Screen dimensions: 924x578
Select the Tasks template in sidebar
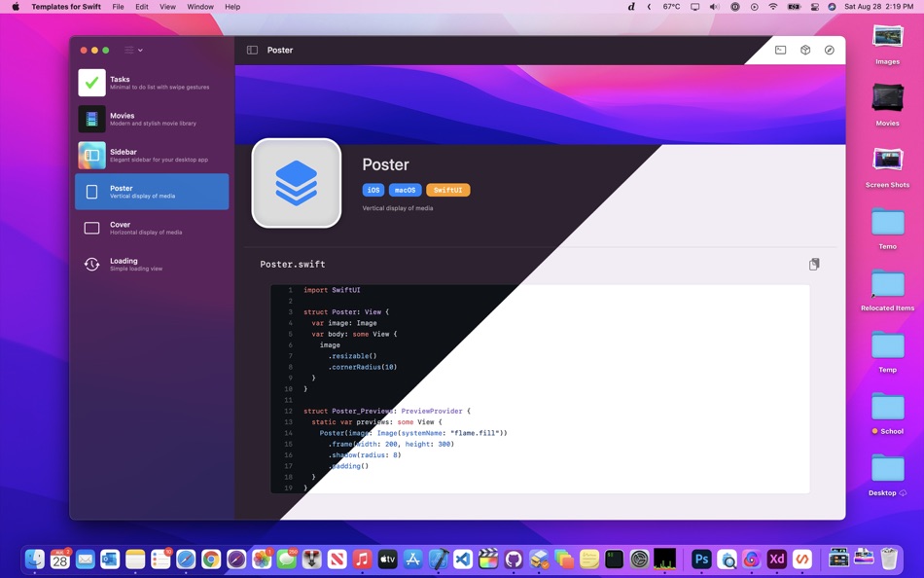point(152,83)
